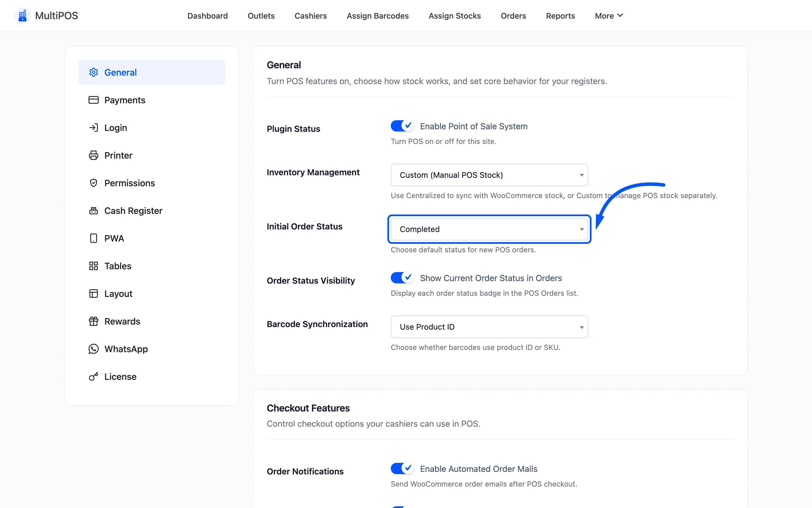Click the Checkout Features heading

click(x=308, y=408)
